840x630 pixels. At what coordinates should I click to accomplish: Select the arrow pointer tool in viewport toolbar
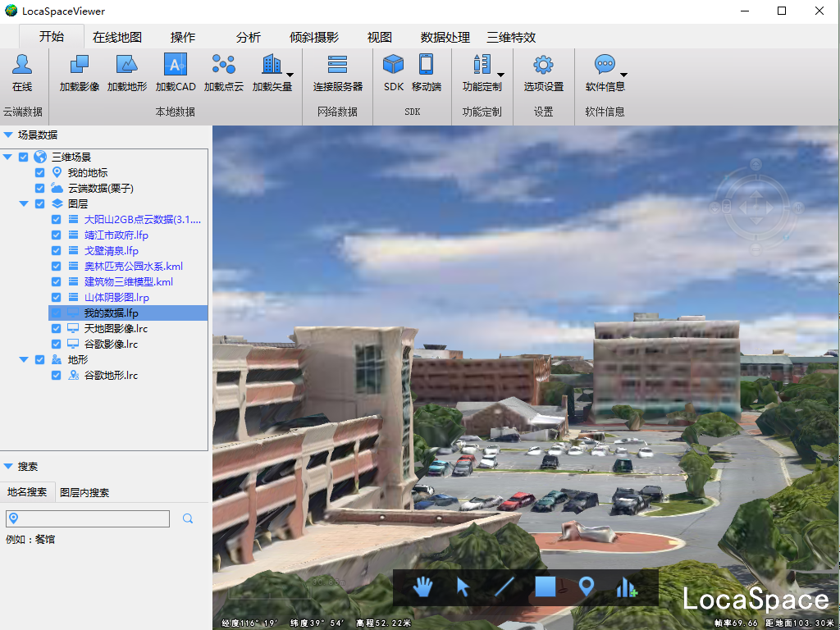463,587
